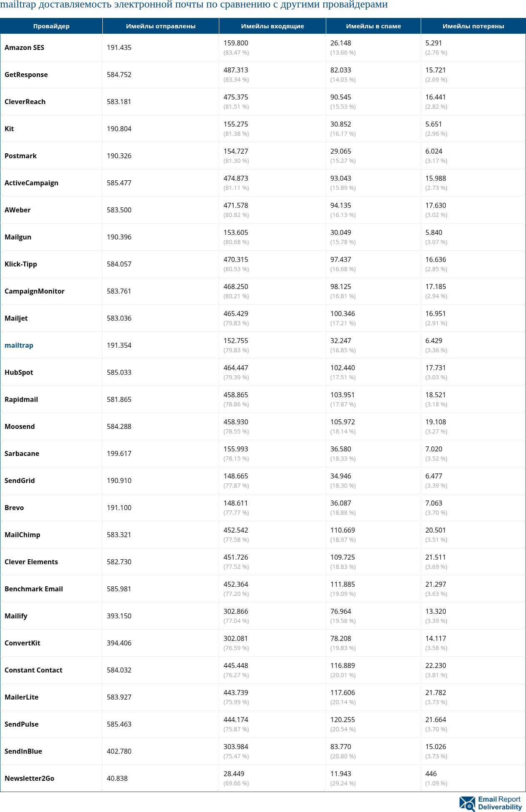Click the Constant Contact provider name
Screen dimensions: 526x812
coord(33,670)
